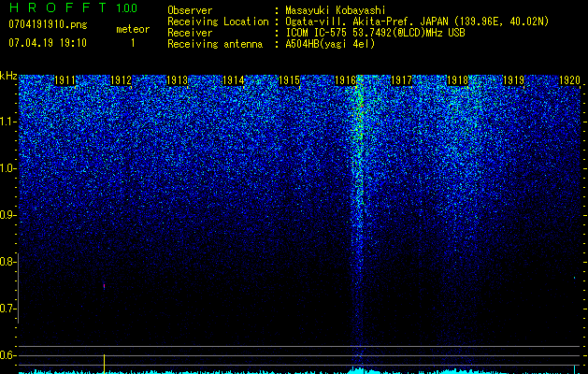Viewport: 588px width, 374px height.
Task: Click the Receiving Location label
Action: pos(218,22)
